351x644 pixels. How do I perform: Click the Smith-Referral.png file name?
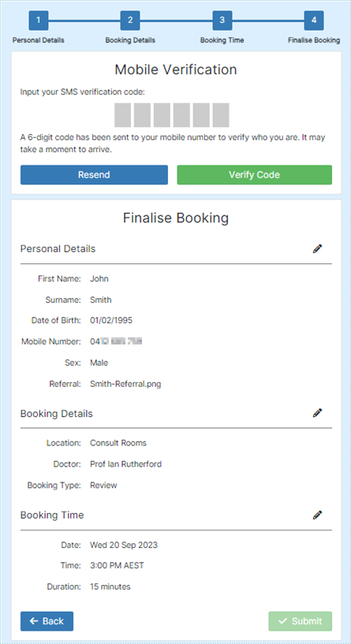(125, 385)
